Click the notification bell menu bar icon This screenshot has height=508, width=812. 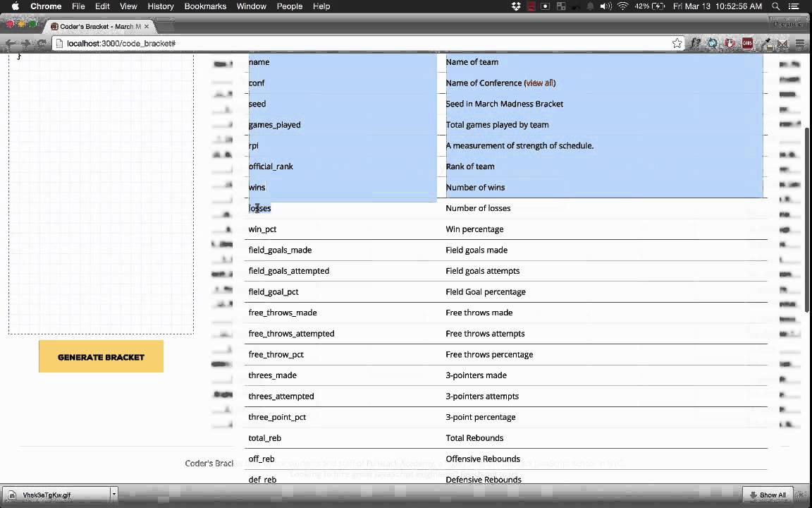click(590, 6)
